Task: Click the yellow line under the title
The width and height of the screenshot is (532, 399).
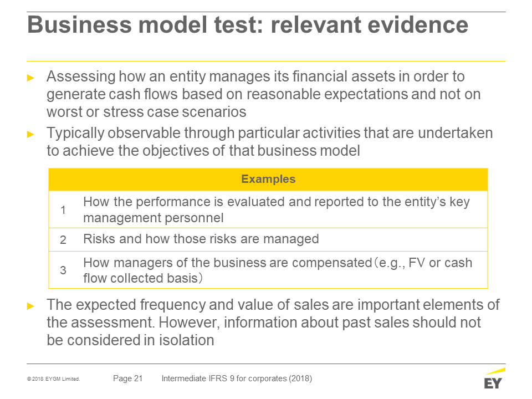Action: tap(266, 61)
